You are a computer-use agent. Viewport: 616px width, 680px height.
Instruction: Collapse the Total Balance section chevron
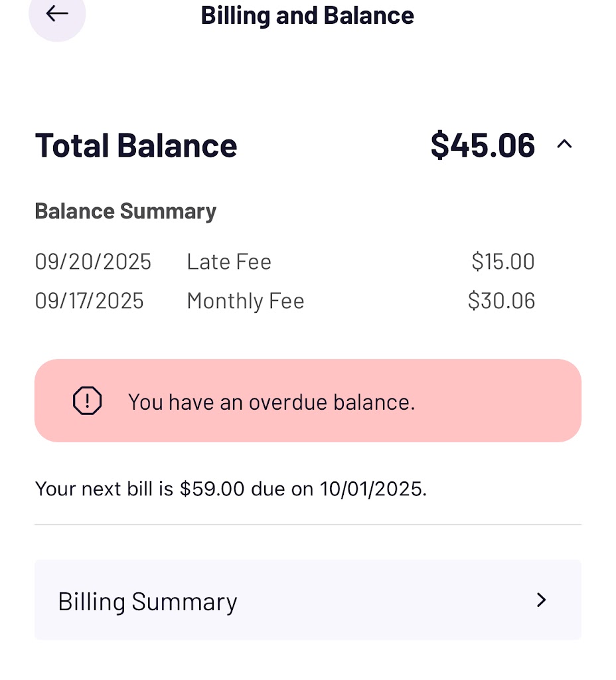(x=564, y=144)
